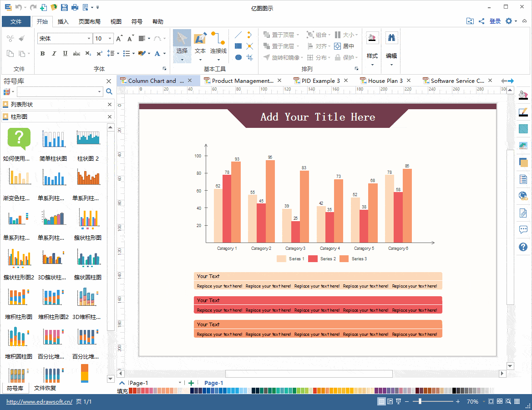
Task: Select the connector line tool
Action: pos(218,44)
